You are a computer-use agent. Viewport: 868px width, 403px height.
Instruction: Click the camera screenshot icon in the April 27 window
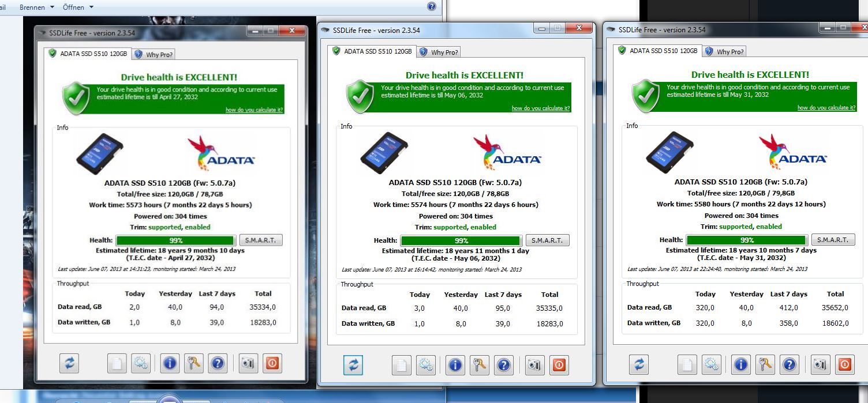click(x=249, y=363)
